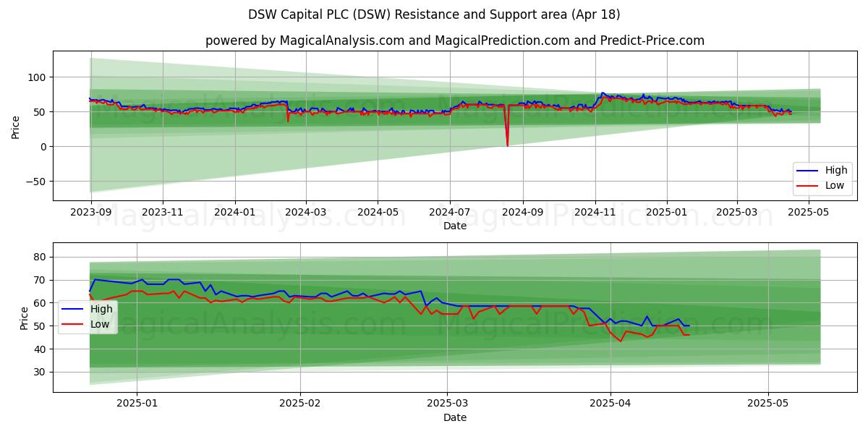Click the '2023-09' tick label
Screen dimensions: 868x434
click(x=90, y=213)
